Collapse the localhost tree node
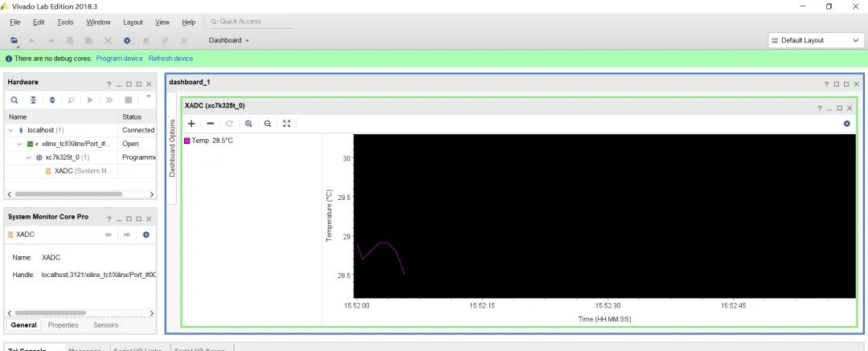The image size is (868, 351). (10, 130)
